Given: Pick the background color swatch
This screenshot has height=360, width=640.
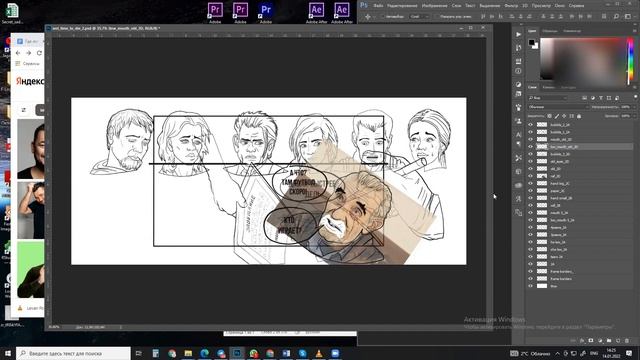Looking at the screenshot, I should coord(536,46).
